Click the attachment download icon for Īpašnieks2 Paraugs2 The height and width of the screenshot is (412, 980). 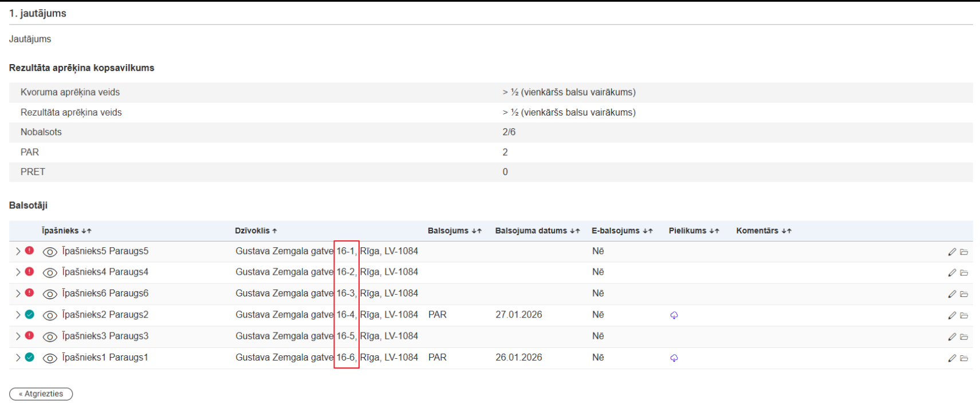[674, 315]
